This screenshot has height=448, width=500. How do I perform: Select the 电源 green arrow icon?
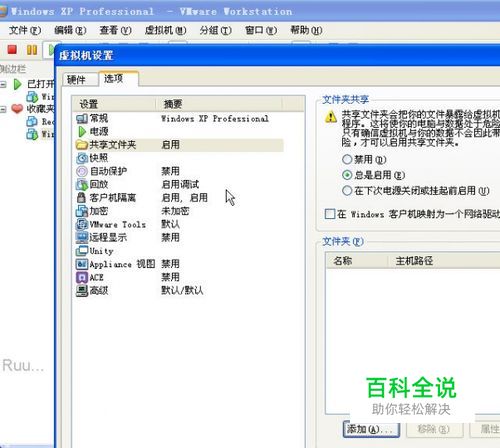82,131
